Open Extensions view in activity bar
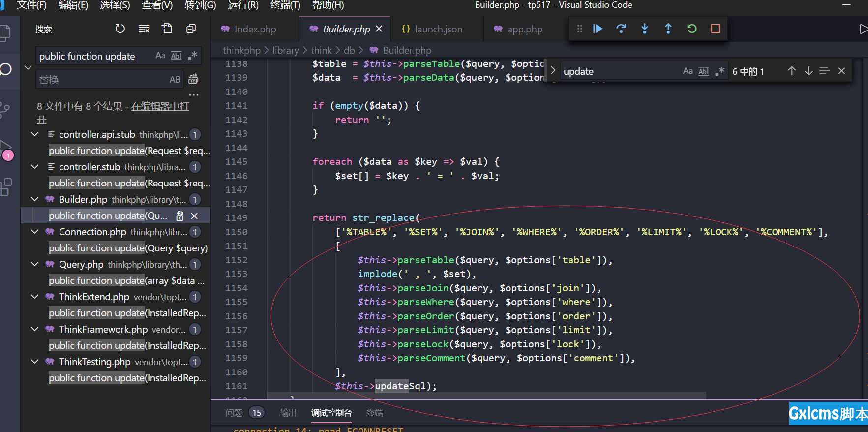868x432 pixels. pos(5,187)
